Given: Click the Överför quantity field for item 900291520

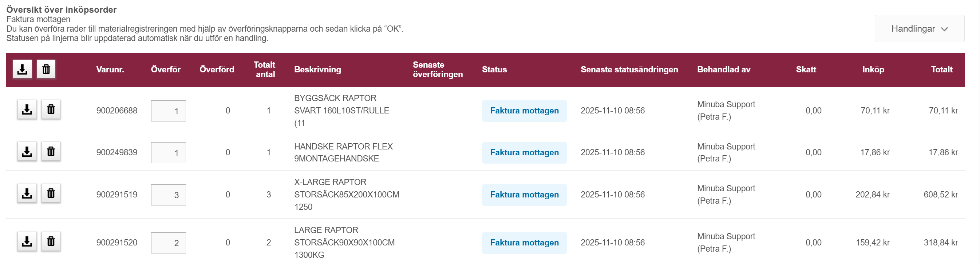Looking at the screenshot, I should click(x=169, y=243).
